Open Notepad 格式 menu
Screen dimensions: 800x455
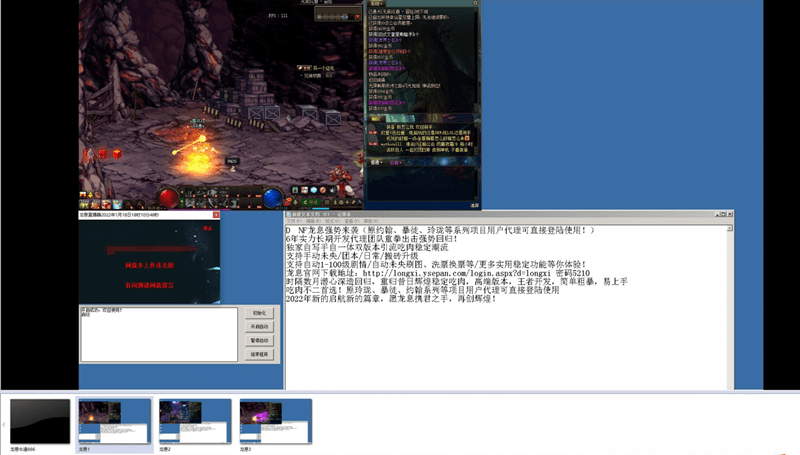[x=332, y=221]
